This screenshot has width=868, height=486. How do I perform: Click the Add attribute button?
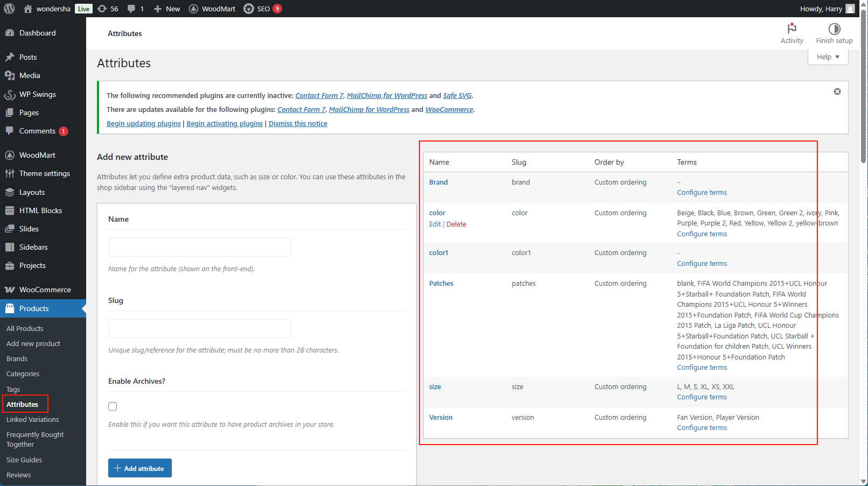tap(140, 468)
